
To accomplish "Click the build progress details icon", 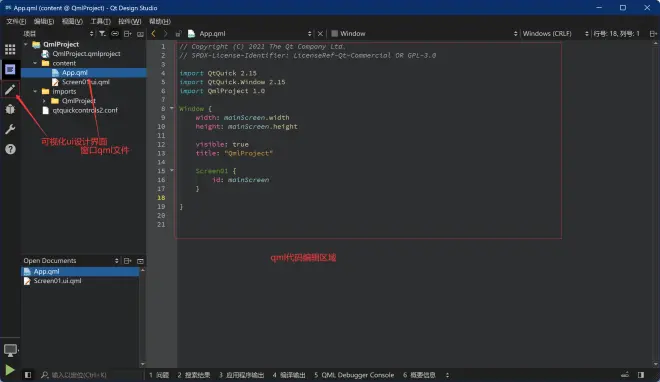I will coord(625,375).
